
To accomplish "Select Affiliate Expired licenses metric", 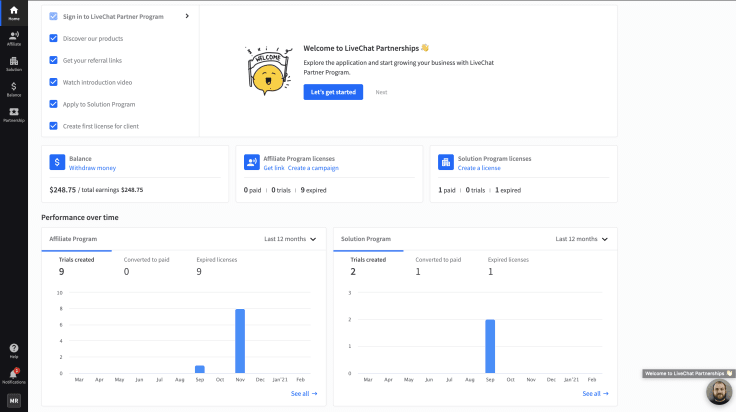I will pos(216,266).
